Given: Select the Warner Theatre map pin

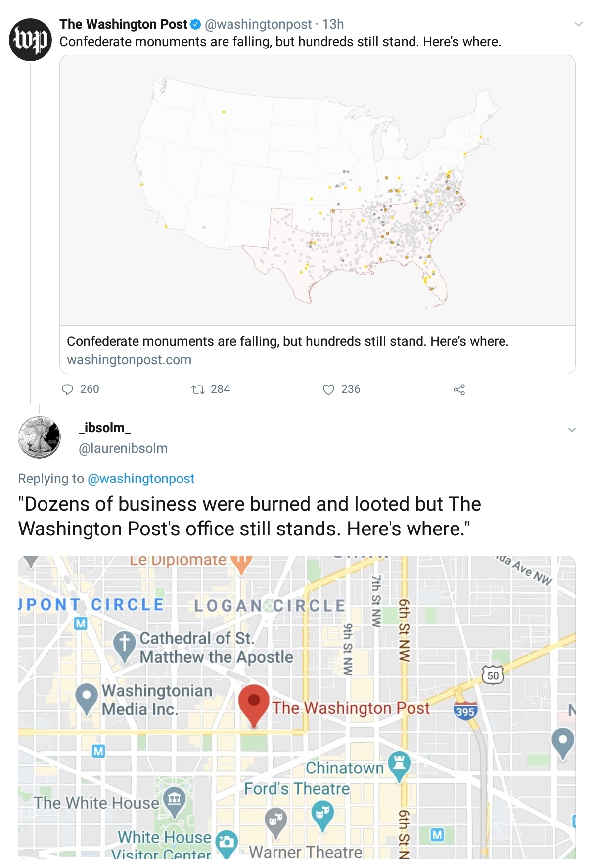Looking at the screenshot, I should coord(275,821).
